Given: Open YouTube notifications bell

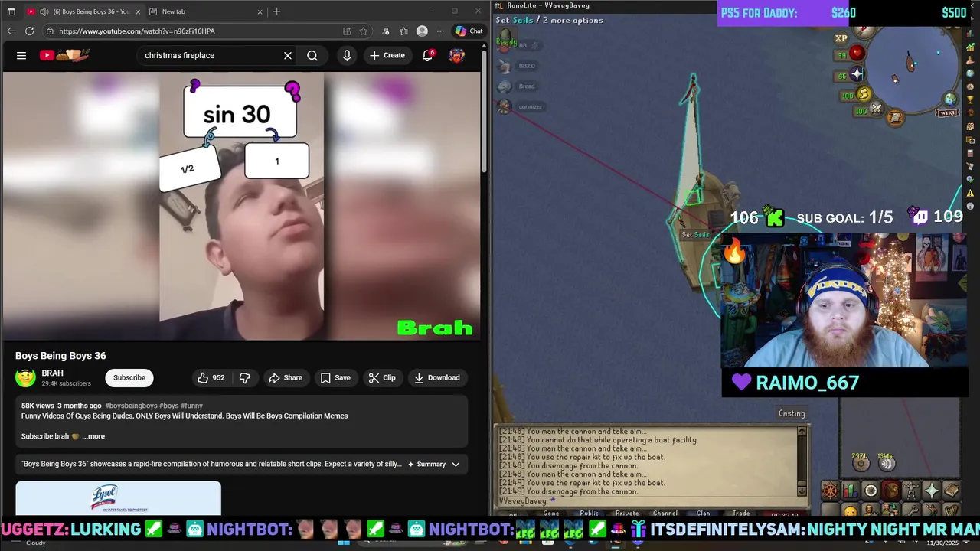Looking at the screenshot, I should click(x=428, y=55).
